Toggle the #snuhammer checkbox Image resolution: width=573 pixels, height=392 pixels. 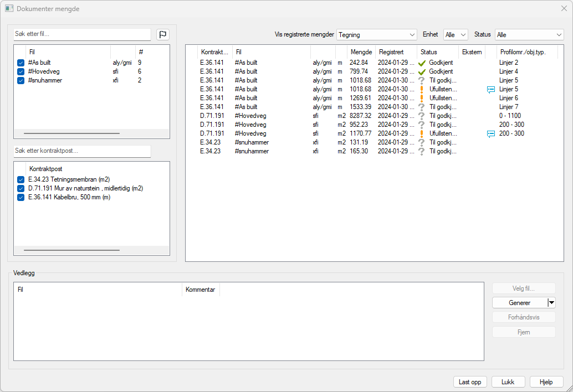coord(21,80)
